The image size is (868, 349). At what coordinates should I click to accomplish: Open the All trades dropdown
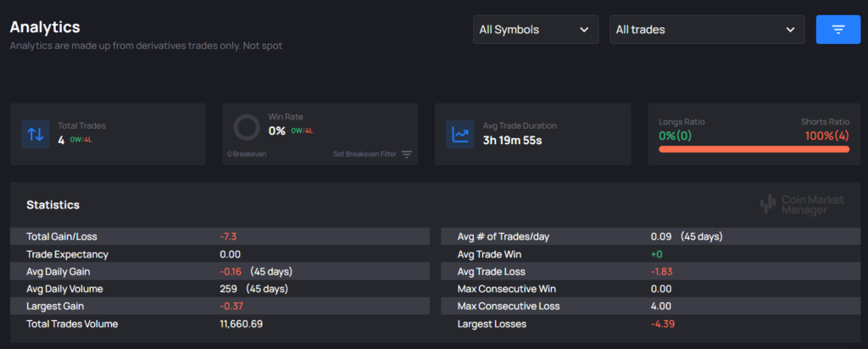click(706, 30)
